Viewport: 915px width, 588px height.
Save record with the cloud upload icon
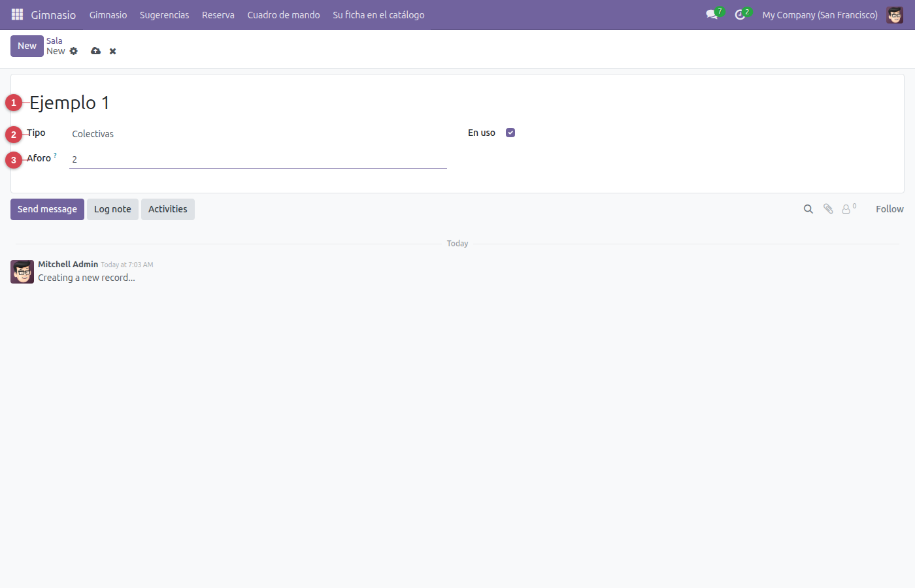[96, 51]
